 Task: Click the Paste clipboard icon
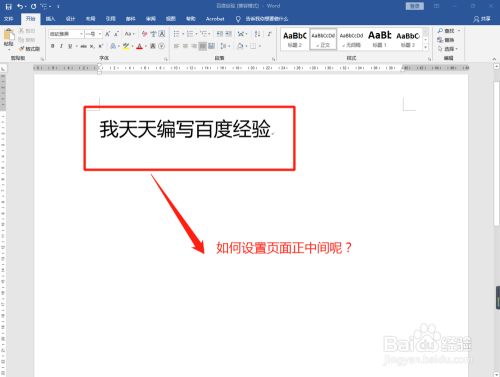click(9, 35)
